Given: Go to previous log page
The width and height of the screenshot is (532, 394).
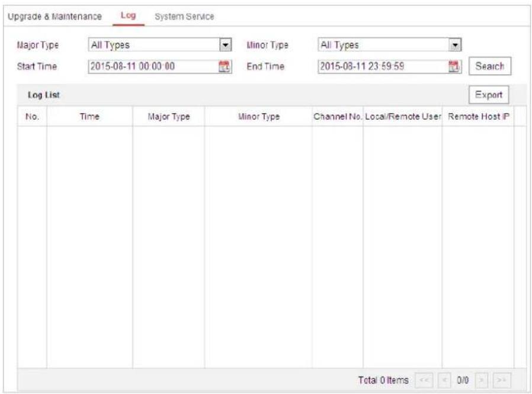Looking at the screenshot, I should click(x=444, y=380).
